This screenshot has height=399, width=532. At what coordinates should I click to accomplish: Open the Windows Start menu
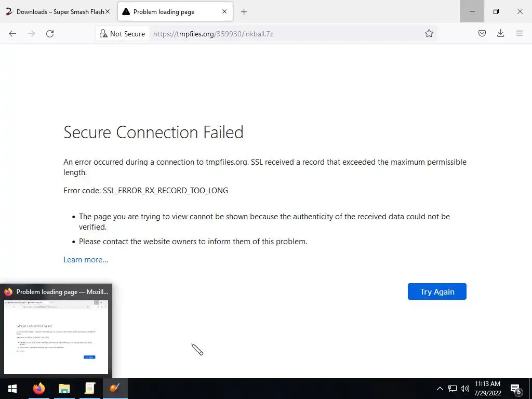tap(12, 389)
